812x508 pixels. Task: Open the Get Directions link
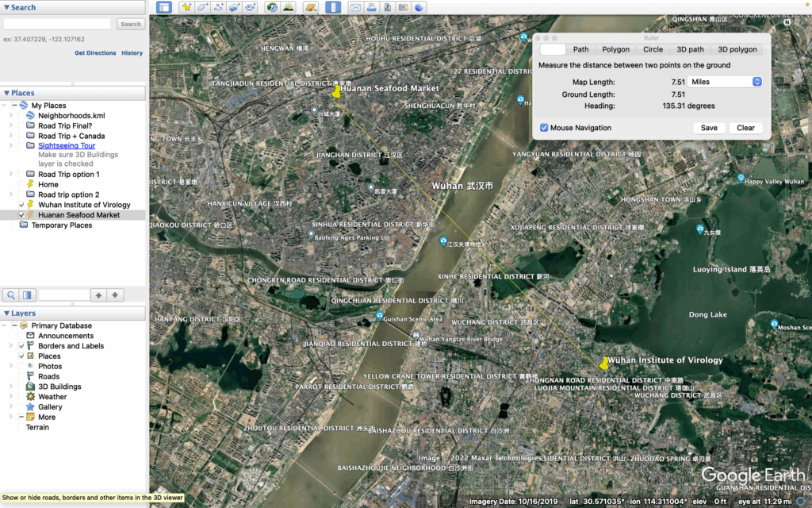tap(95, 53)
